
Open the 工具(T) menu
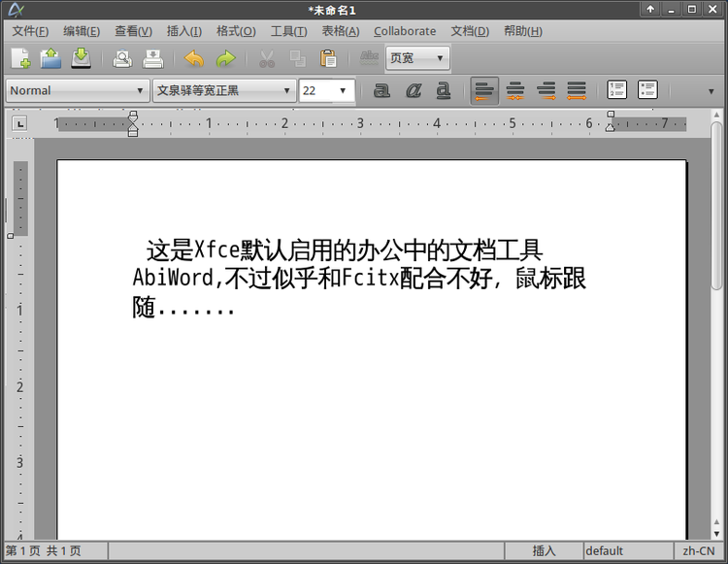click(x=289, y=31)
